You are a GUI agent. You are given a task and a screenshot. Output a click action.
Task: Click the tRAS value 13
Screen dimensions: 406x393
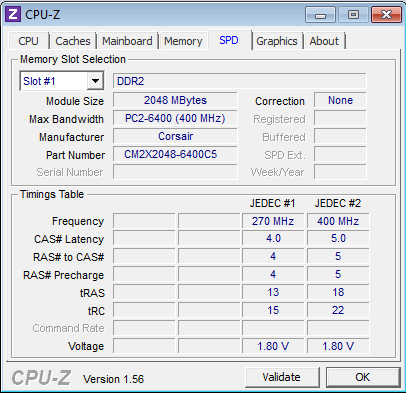[273, 292]
